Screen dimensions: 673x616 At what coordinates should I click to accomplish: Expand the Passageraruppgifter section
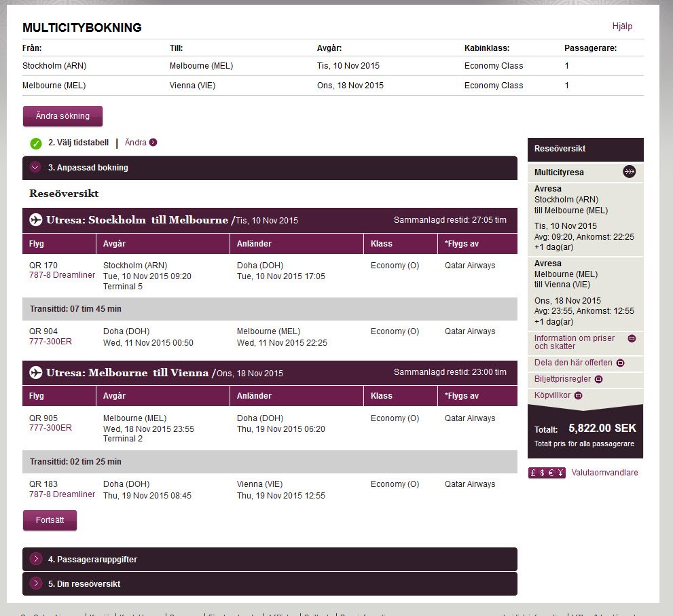pyautogui.click(x=36, y=560)
